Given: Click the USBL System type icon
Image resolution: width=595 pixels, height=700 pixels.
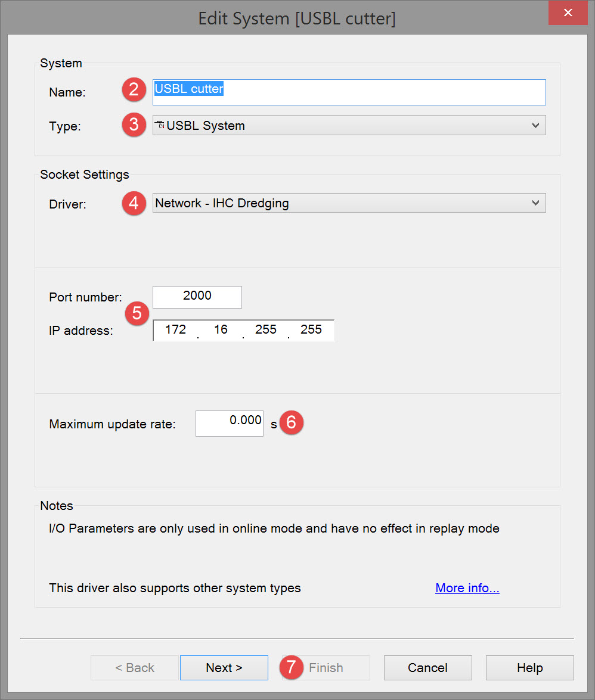Looking at the screenshot, I should tap(160, 125).
